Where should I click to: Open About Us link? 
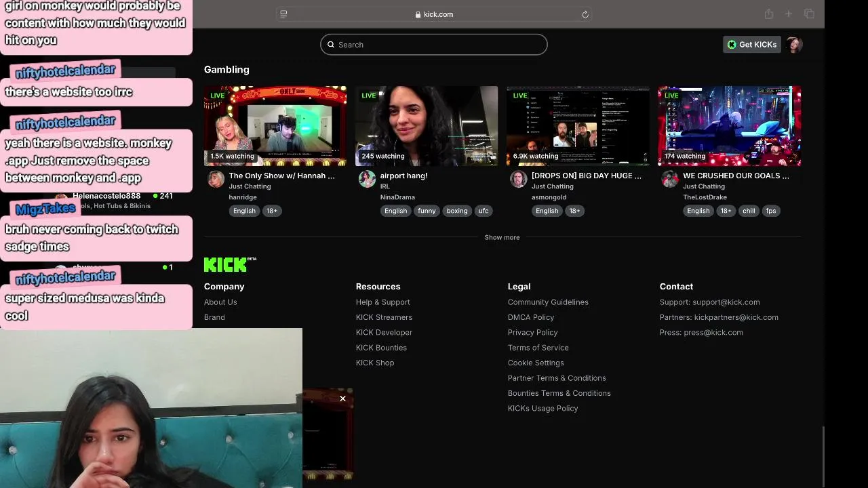[x=220, y=302]
